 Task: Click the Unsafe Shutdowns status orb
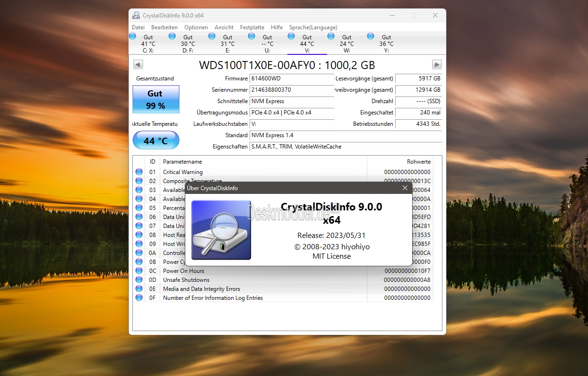[139, 280]
